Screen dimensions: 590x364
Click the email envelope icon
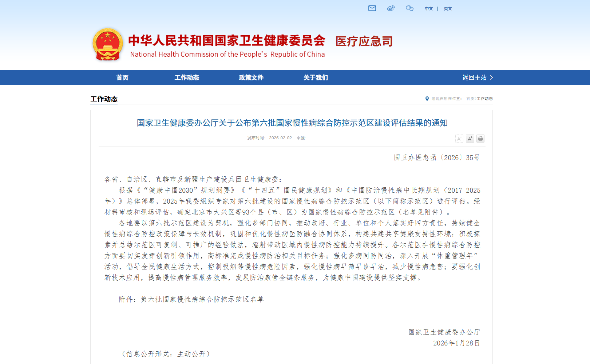click(x=372, y=8)
